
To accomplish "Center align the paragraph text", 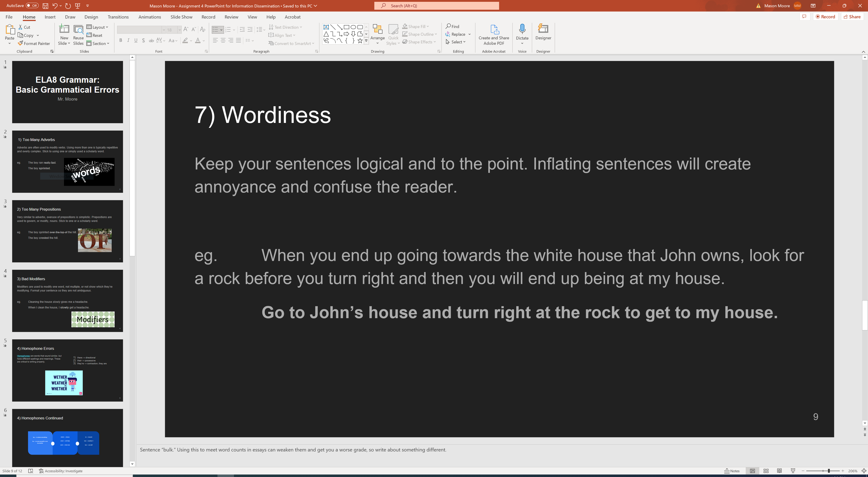I will point(223,40).
